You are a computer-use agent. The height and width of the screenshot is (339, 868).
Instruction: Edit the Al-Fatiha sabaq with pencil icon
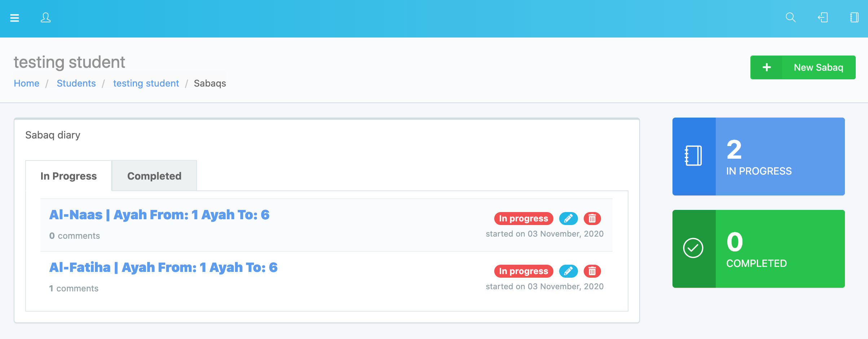[x=568, y=271]
